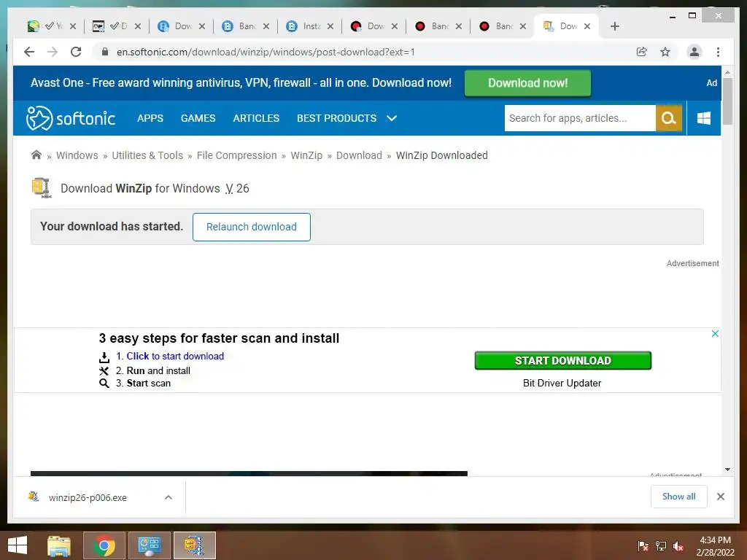Image resolution: width=747 pixels, height=560 pixels.
Task: Click Action Center flag in tray
Action: pyautogui.click(x=643, y=546)
